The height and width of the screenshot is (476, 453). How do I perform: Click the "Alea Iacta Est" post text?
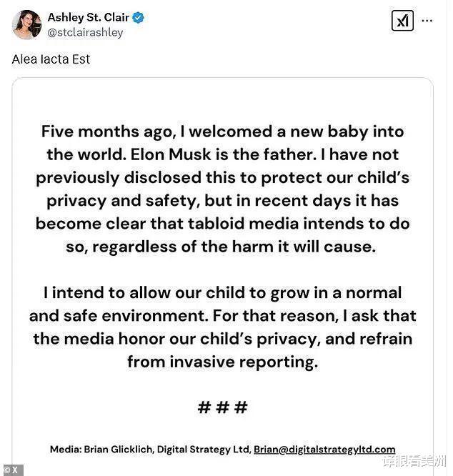coord(51,59)
